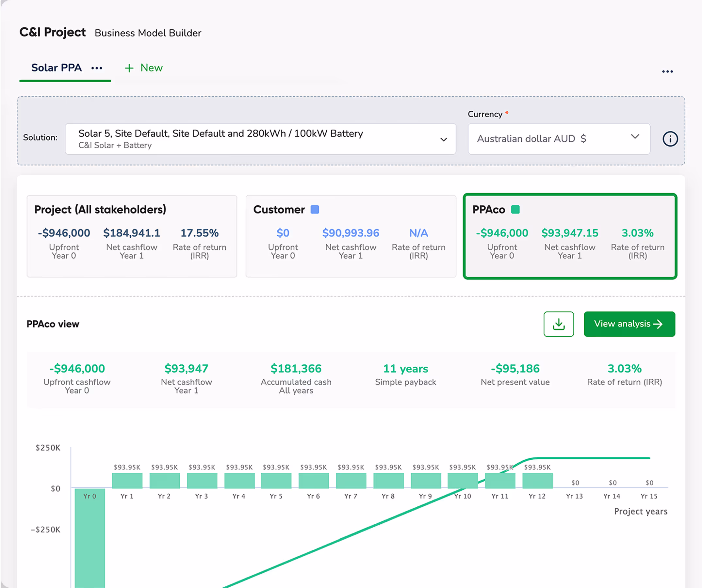Click the Customer N/A rate of return
This screenshot has width=702, height=588.
click(418, 233)
